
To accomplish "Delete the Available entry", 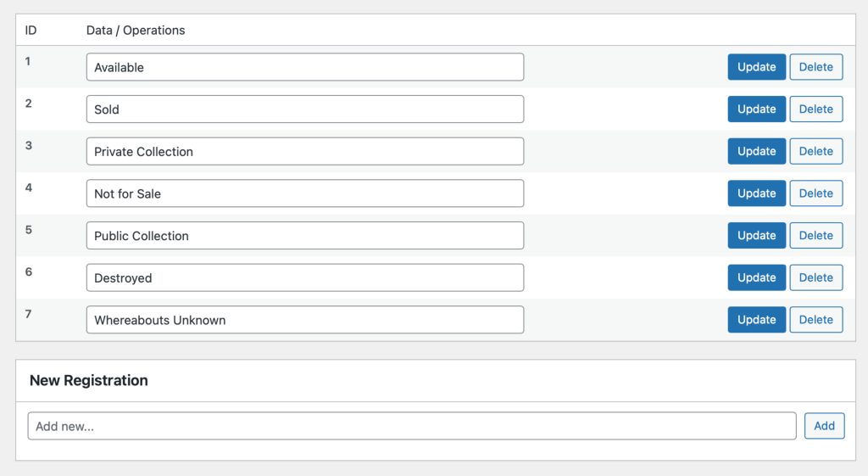I will pos(815,67).
